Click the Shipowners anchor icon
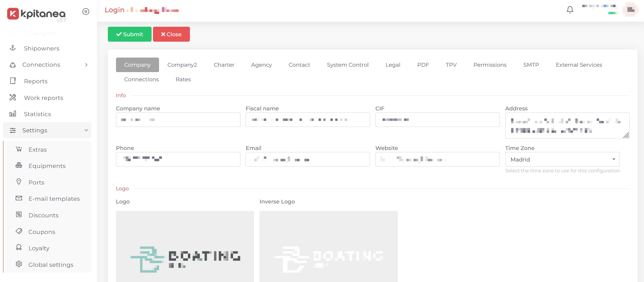644x282 pixels. pyautogui.click(x=13, y=48)
